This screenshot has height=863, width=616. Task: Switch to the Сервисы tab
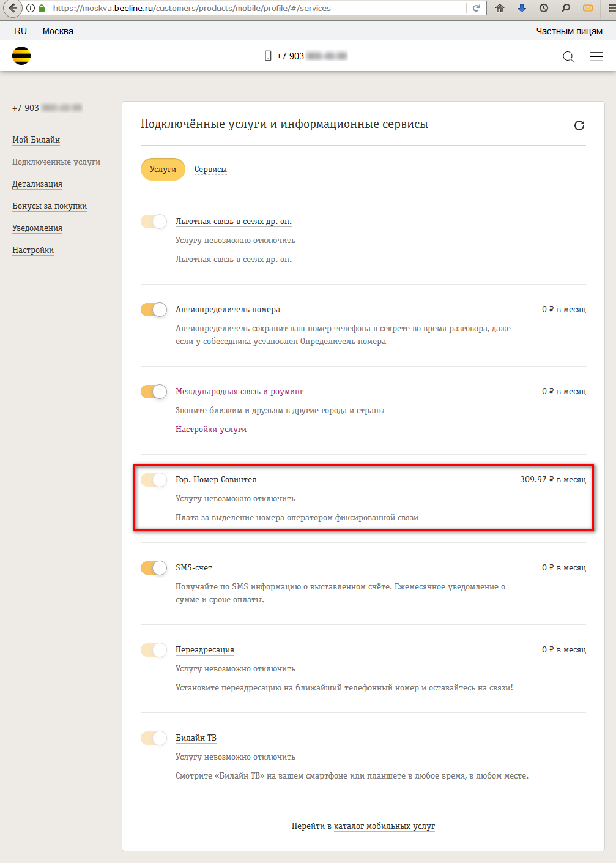pos(210,170)
